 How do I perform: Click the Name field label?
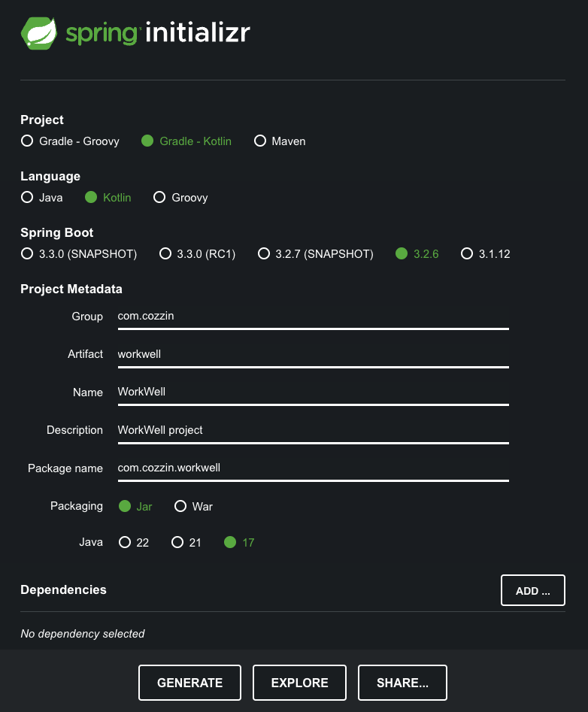pos(88,392)
